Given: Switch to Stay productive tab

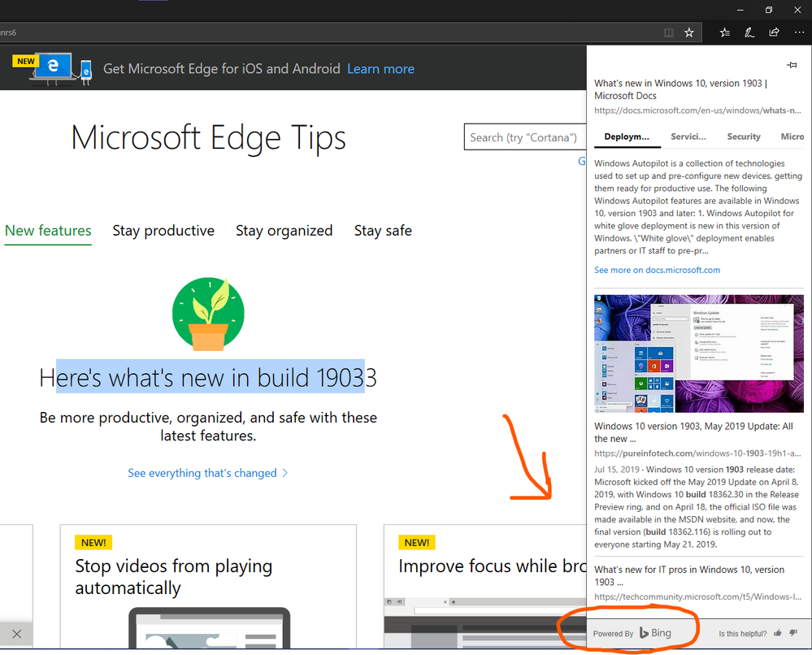Looking at the screenshot, I should click(163, 231).
